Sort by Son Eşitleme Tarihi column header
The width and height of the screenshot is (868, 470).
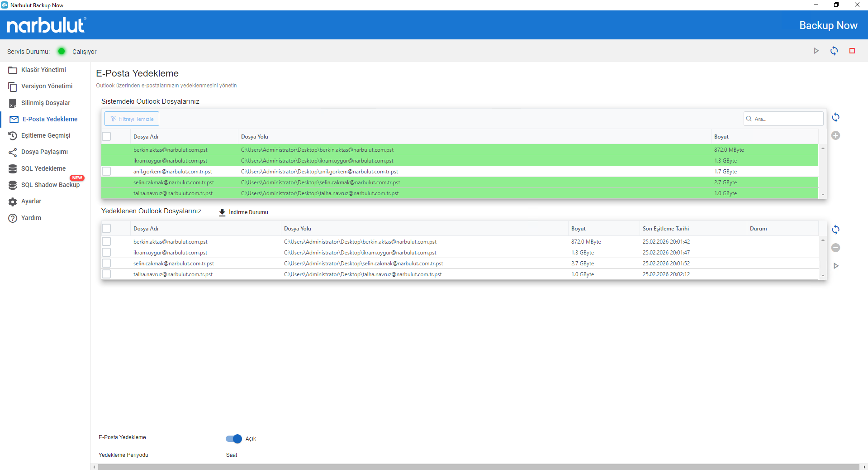pos(665,229)
